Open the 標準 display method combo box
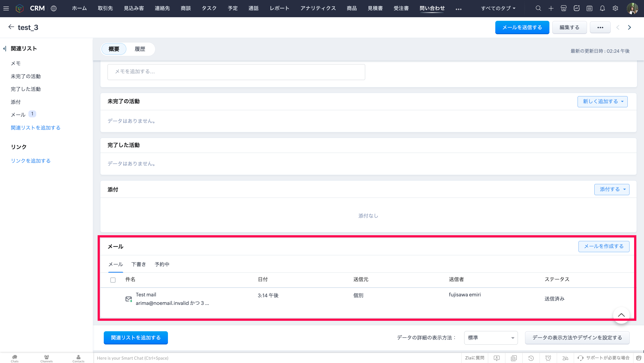 [491, 338]
